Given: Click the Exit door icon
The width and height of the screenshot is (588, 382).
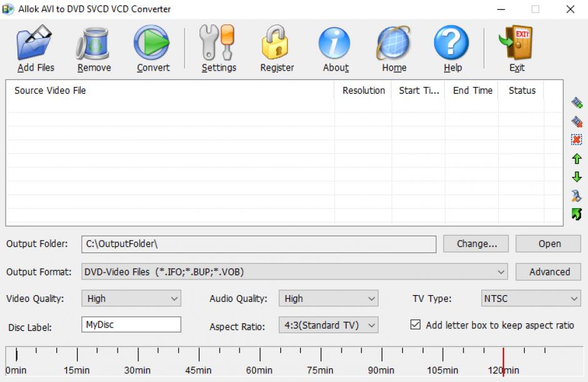Looking at the screenshot, I should [x=516, y=43].
